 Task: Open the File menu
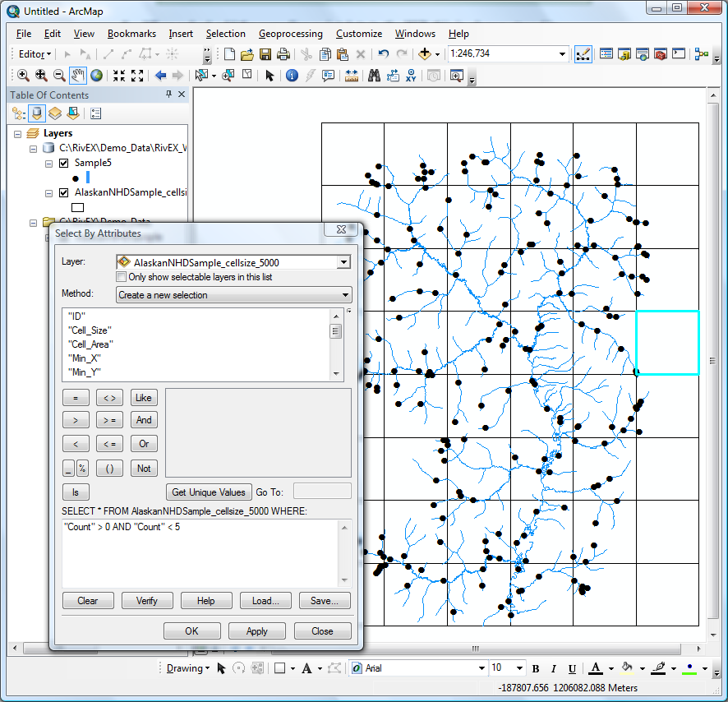[x=24, y=34]
